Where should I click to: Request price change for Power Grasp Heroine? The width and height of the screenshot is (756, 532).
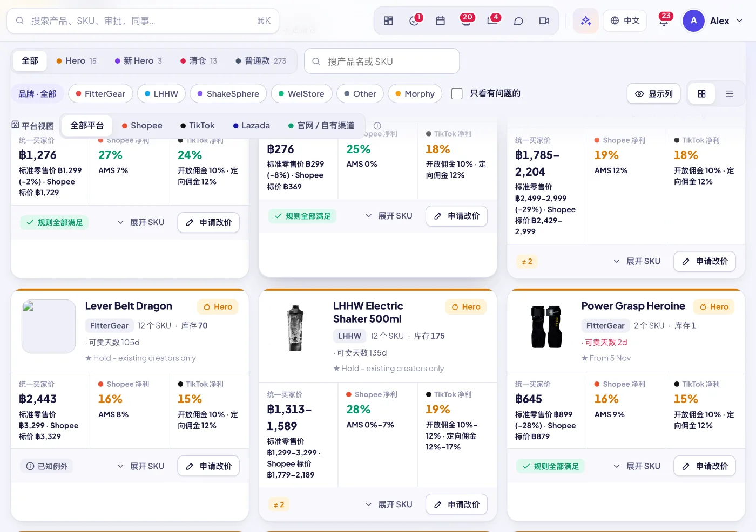point(705,466)
